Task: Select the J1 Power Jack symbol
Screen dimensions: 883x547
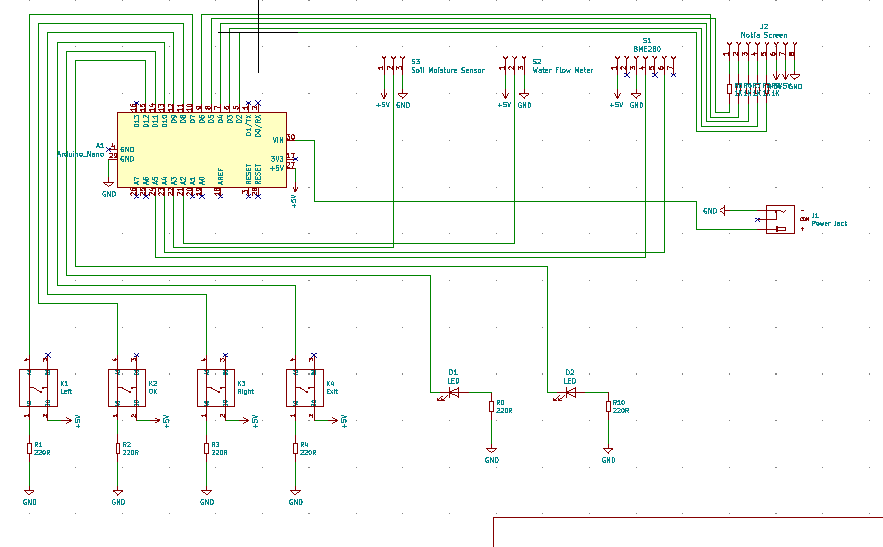Action: click(x=779, y=219)
